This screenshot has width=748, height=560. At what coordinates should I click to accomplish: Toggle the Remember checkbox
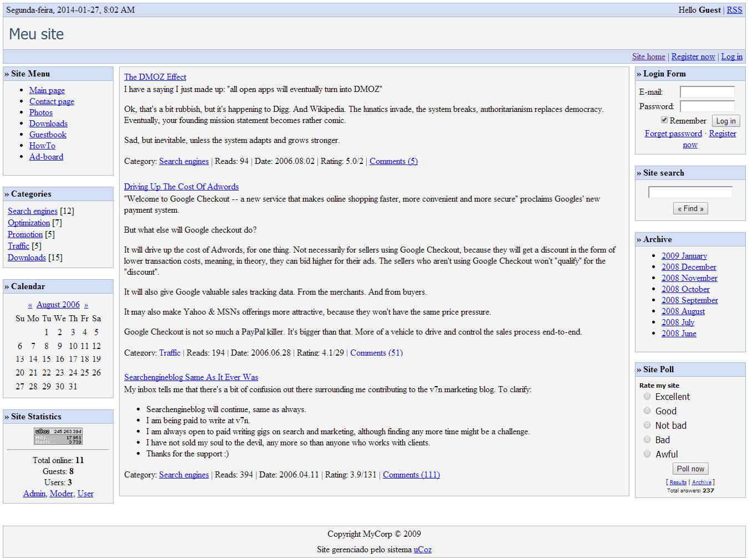(664, 120)
